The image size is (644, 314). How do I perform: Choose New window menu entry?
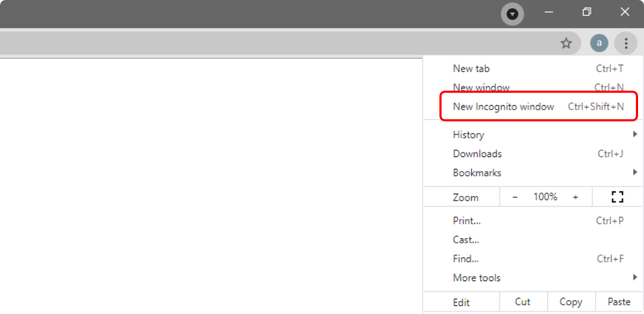[x=481, y=87]
